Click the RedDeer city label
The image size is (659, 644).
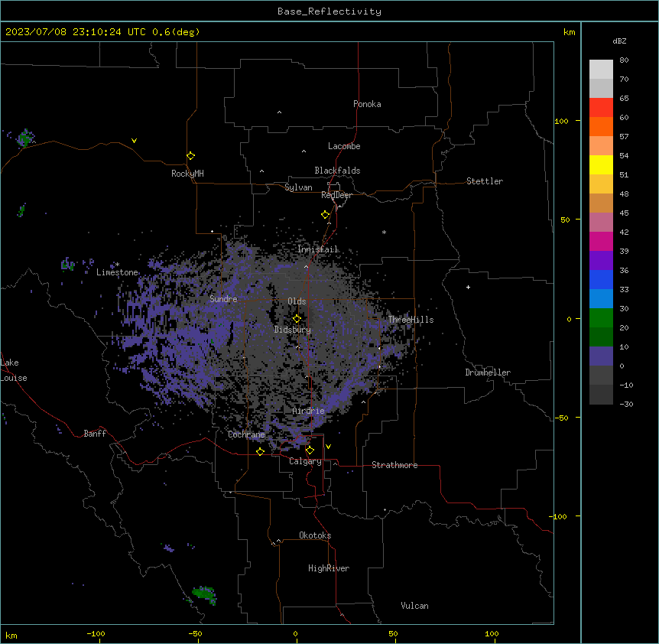336,195
